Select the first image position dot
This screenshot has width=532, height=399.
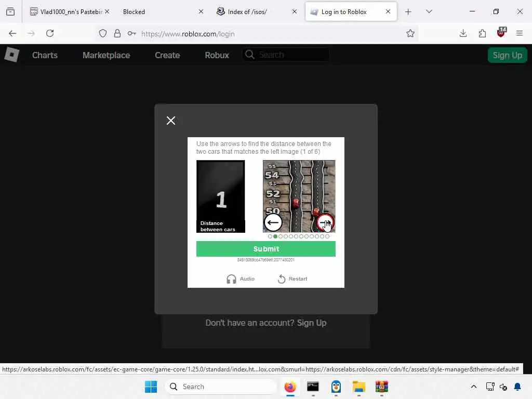click(x=270, y=236)
